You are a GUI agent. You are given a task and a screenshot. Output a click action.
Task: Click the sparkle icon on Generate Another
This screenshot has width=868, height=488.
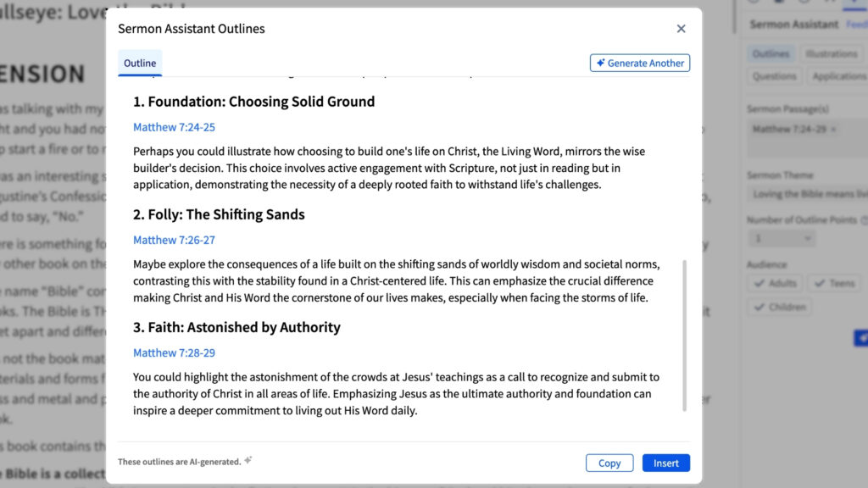point(600,64)
